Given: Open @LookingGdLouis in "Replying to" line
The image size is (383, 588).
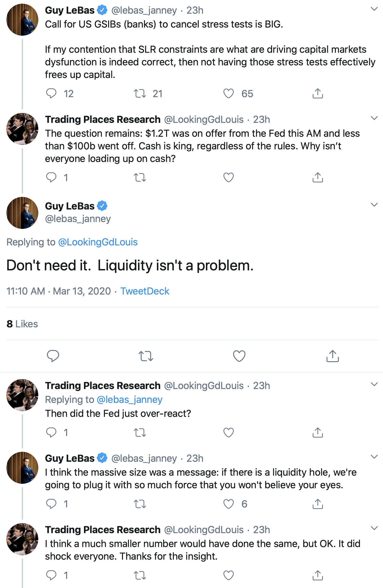Looking at the screenshot, I should [x=98, y=242].
